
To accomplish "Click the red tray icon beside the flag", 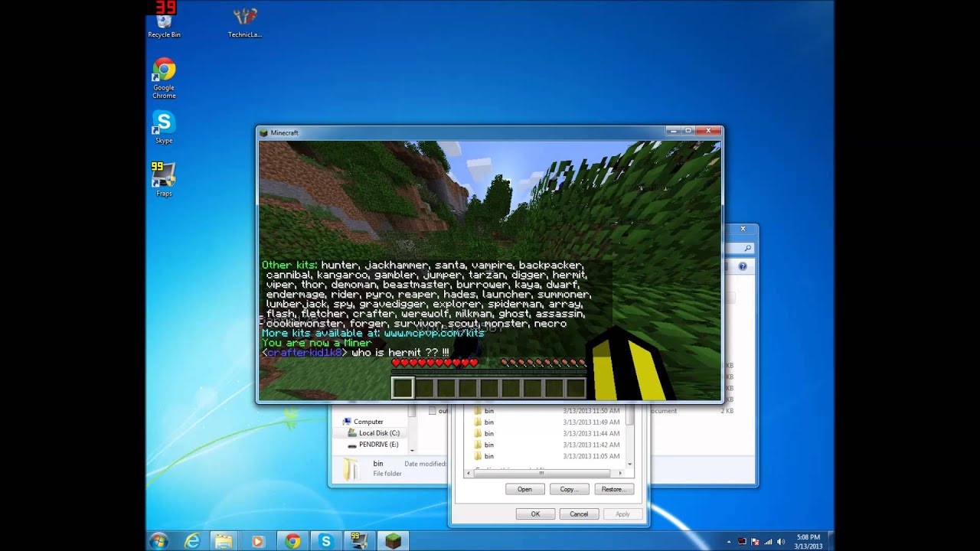I will [742, 542].
